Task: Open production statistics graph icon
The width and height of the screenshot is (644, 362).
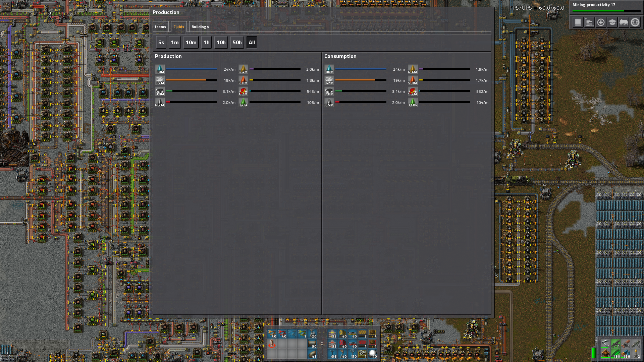Action: [x=589, y=22]
